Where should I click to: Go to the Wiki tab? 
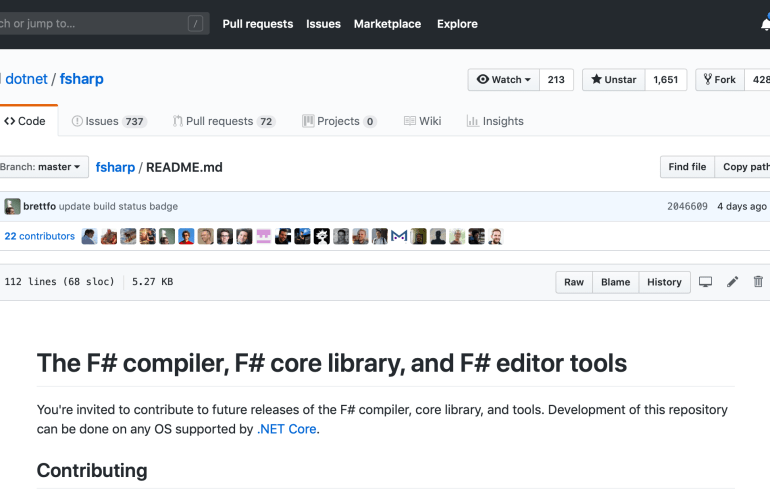pos(422,121)
